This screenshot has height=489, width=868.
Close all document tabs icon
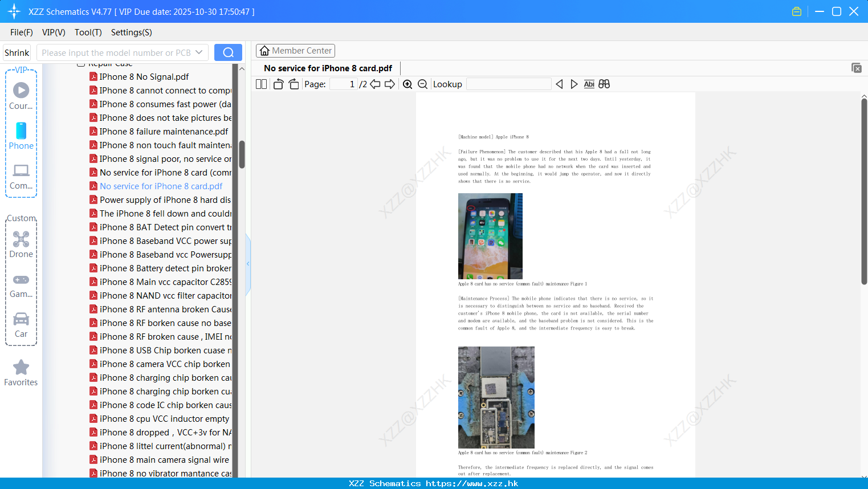tap(856, 68)
